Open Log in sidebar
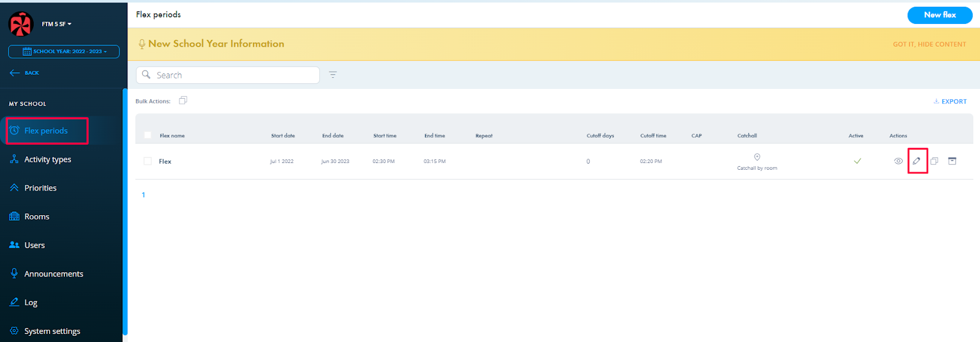This screenshot has width=980, height=342. [x=31, y=303]
